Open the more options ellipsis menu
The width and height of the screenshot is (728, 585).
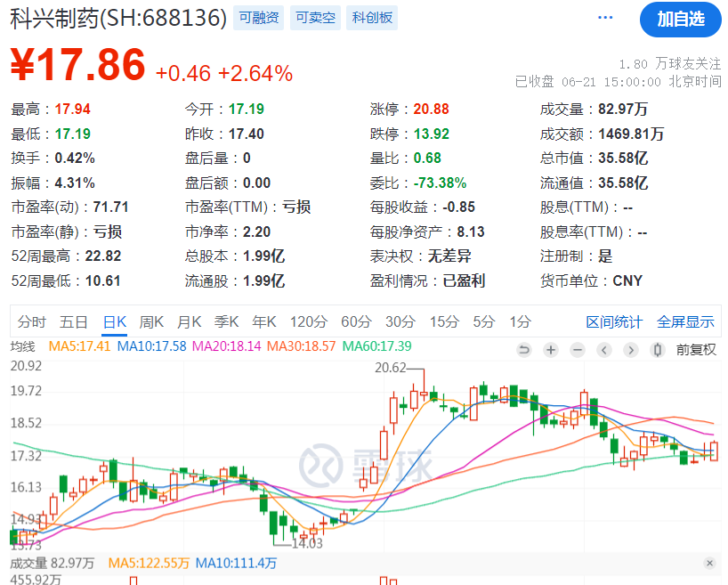(605, 17)
